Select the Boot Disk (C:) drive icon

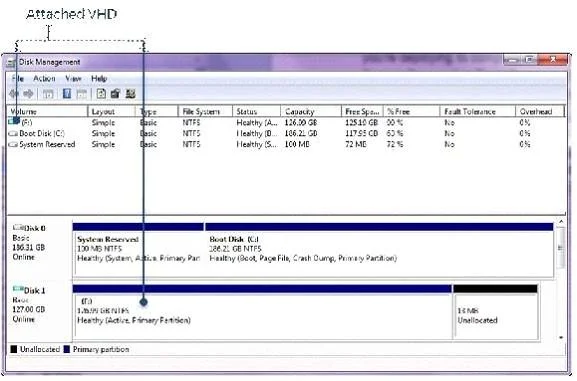tap(13, 133)
